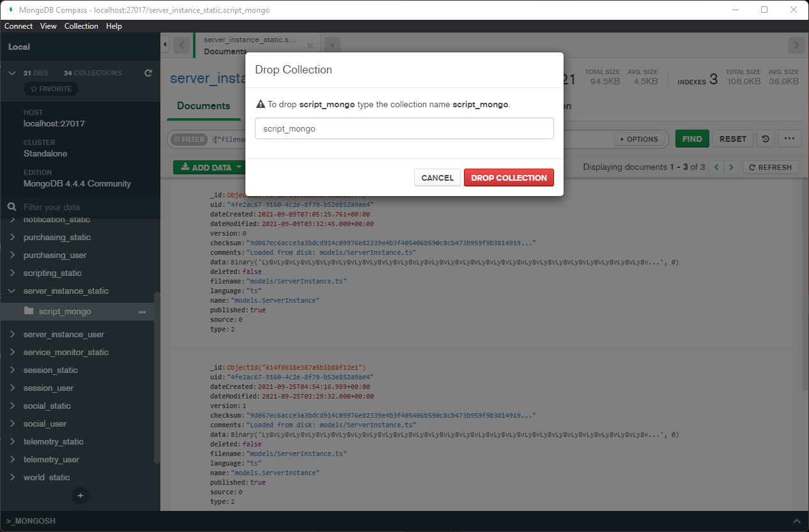Expand the purchasing_static database
Image resolution: width=809 pixels, height=532 pixels.
tap(12, 237)
